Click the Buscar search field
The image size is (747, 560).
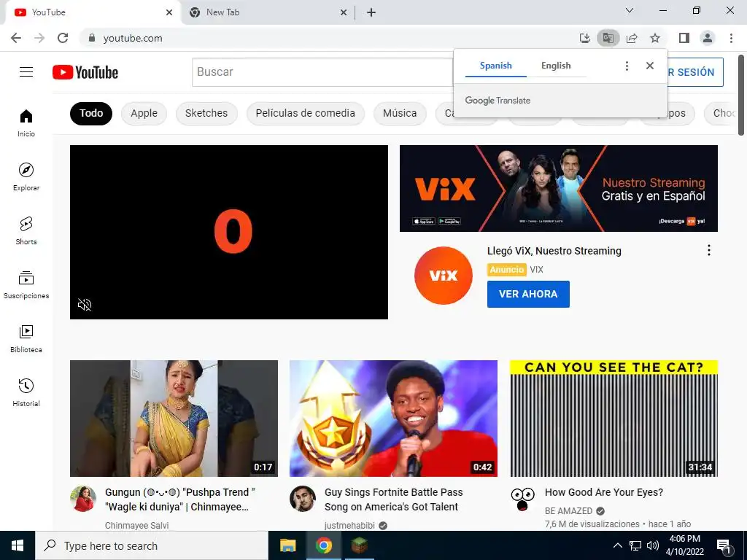[322, 72]
